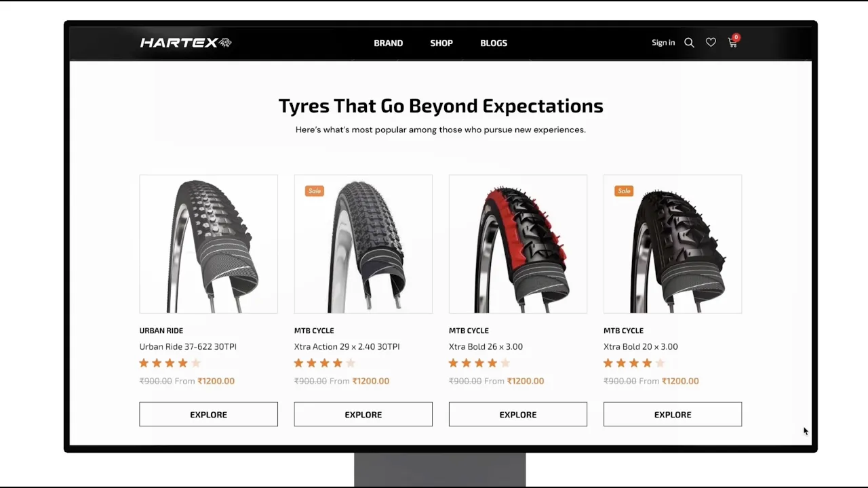The image size is (868, 488).
Task: Open the Xtra Bold 20 x 3.00 product title
Action: (x=641, y=346)
